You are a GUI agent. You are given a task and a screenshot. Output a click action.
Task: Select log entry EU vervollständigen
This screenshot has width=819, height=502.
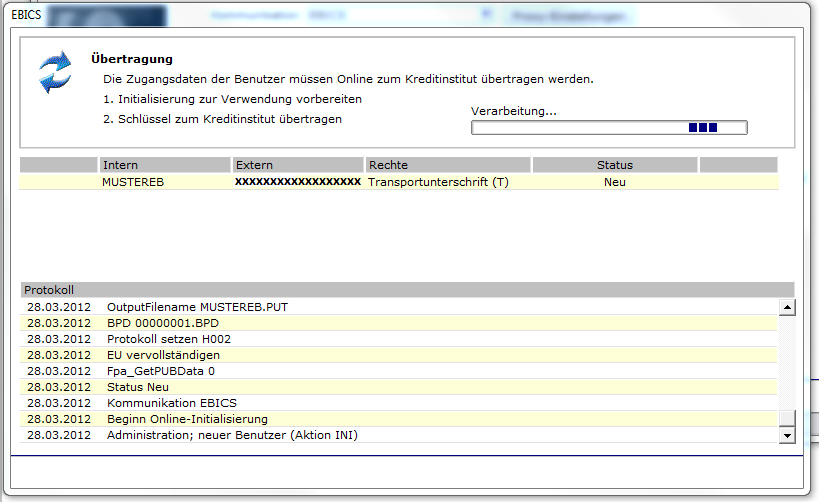coord(399,355)
